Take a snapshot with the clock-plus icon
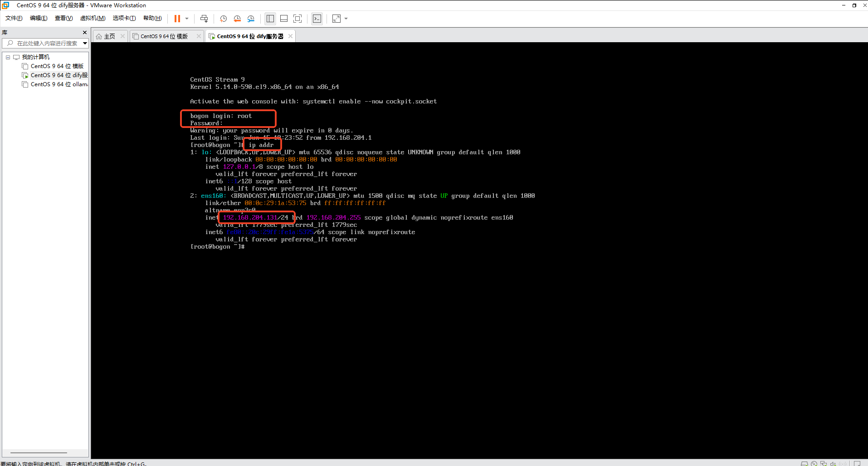The image size is (868, 466). coord(224,19)
